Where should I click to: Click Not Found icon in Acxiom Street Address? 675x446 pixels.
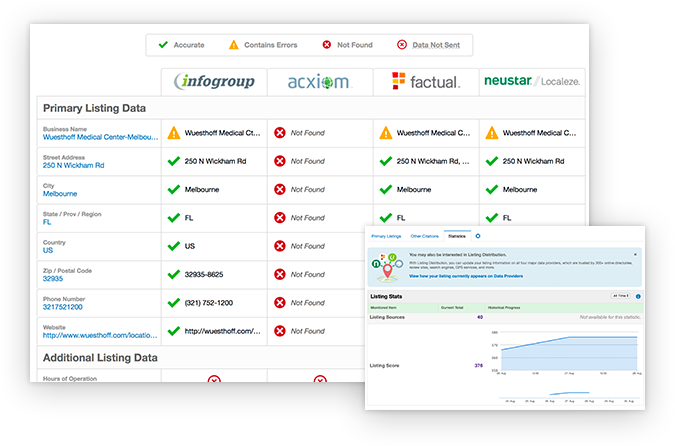point(281,160)
